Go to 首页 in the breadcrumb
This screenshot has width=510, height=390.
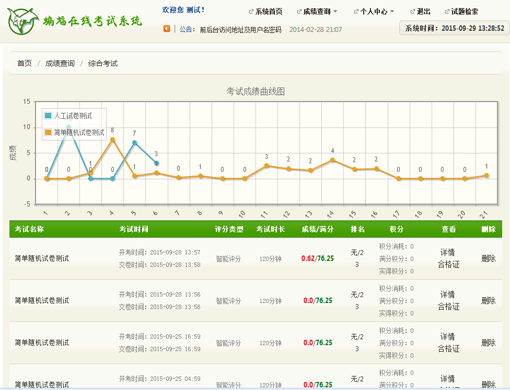click(25, 63)
